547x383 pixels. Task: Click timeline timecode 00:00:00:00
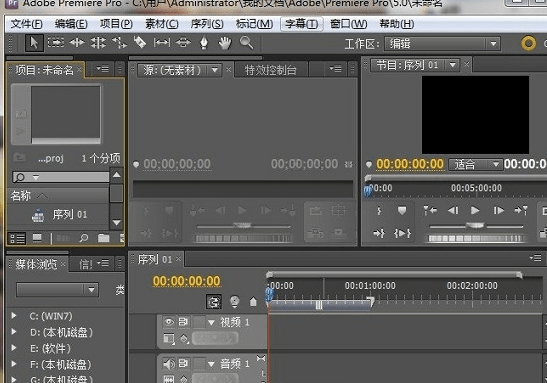(x=186, y=281)
